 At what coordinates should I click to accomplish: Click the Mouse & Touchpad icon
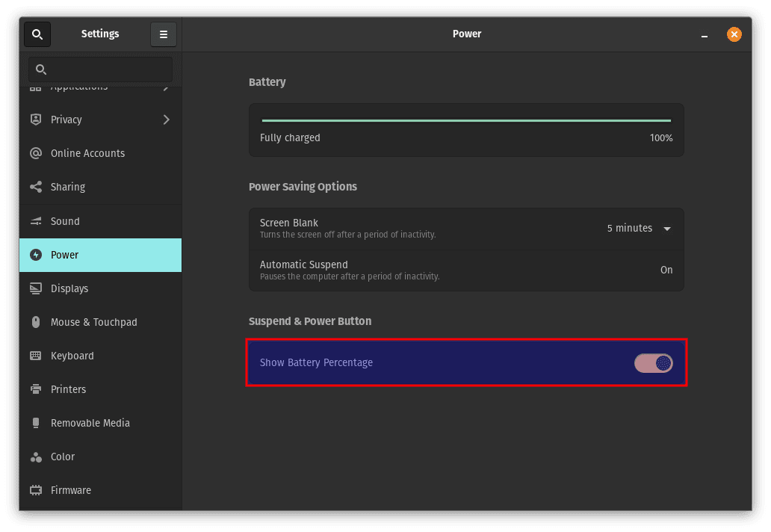click(36, 322)
